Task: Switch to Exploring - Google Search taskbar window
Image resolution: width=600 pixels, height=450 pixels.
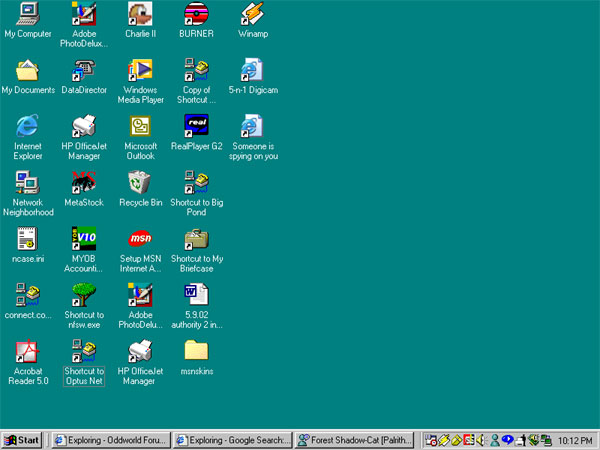Action: click(x=232, y=439)
